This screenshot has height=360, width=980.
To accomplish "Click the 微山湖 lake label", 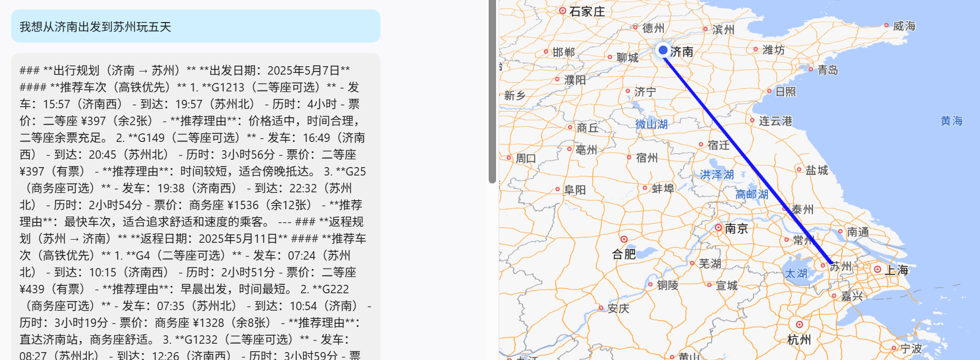I will tap(651, 124).
